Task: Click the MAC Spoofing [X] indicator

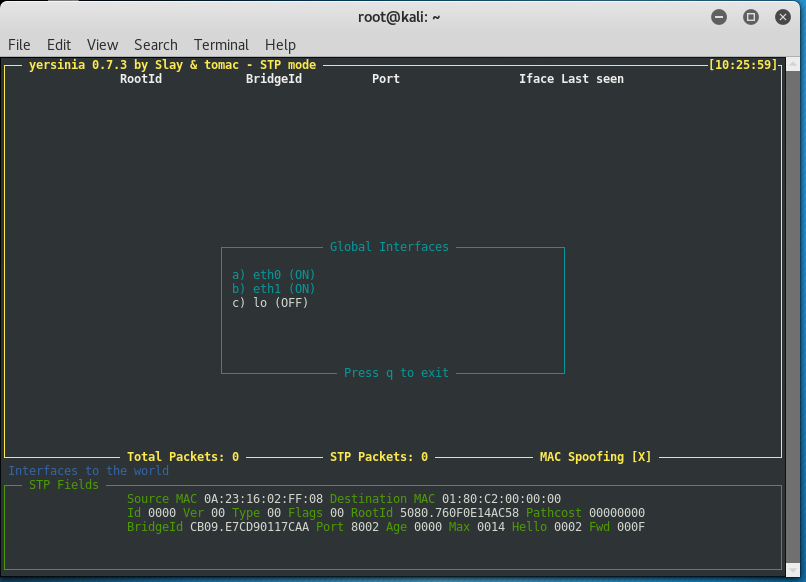Action: click(595, 457)
